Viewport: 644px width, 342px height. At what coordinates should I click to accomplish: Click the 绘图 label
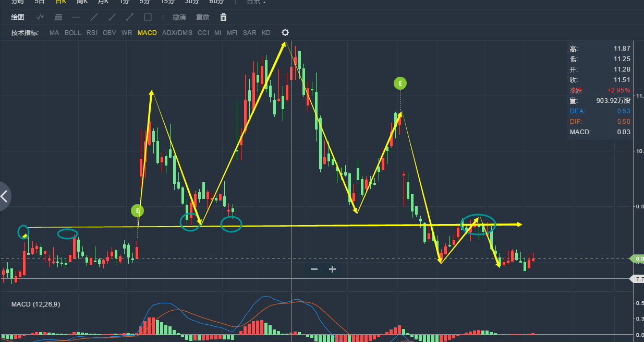coord(18,17)
